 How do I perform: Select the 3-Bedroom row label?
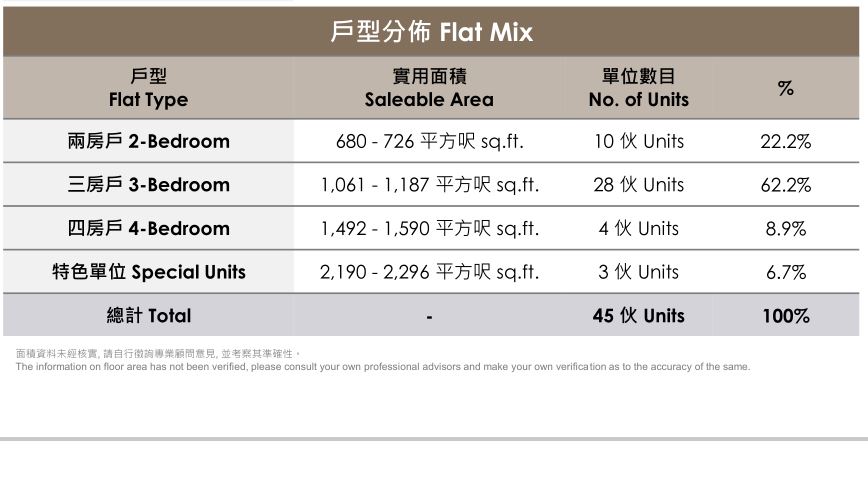pos(148,185)
